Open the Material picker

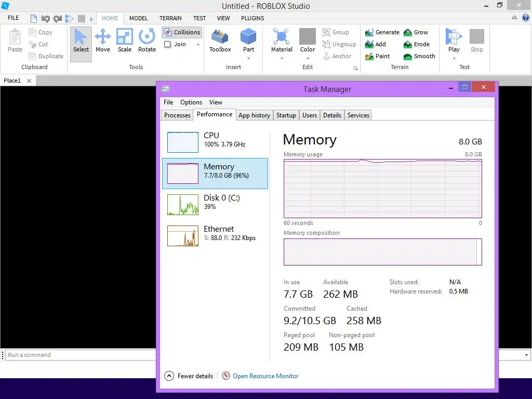click(282, 40)
